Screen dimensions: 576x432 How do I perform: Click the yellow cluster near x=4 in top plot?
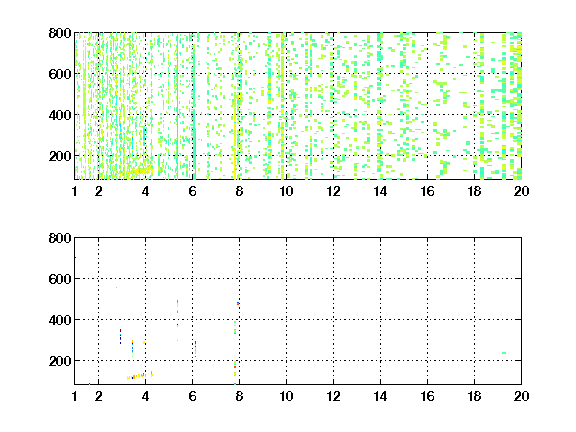140,171
